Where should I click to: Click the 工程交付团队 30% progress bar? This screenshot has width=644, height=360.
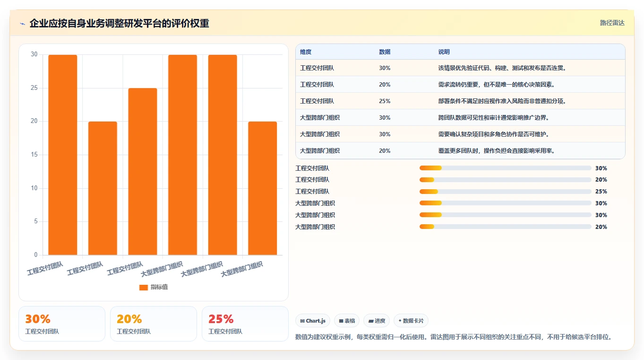click(506, 168)
